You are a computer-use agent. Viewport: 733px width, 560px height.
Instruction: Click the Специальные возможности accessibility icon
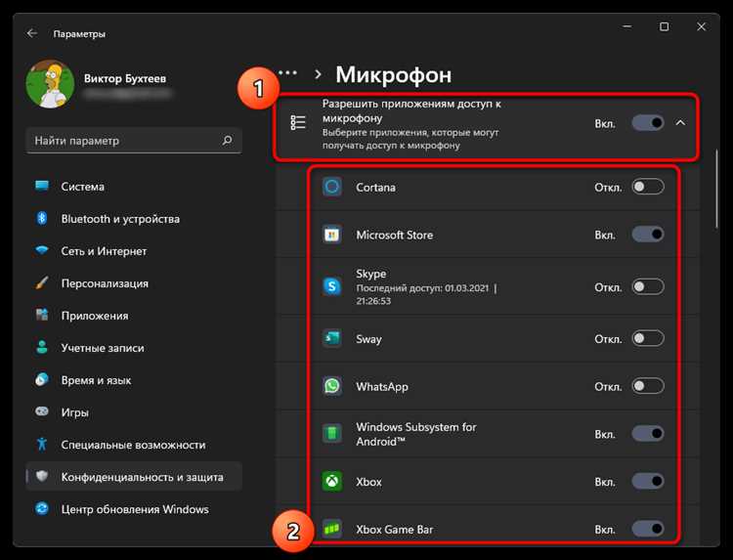(x=42, y=444)
